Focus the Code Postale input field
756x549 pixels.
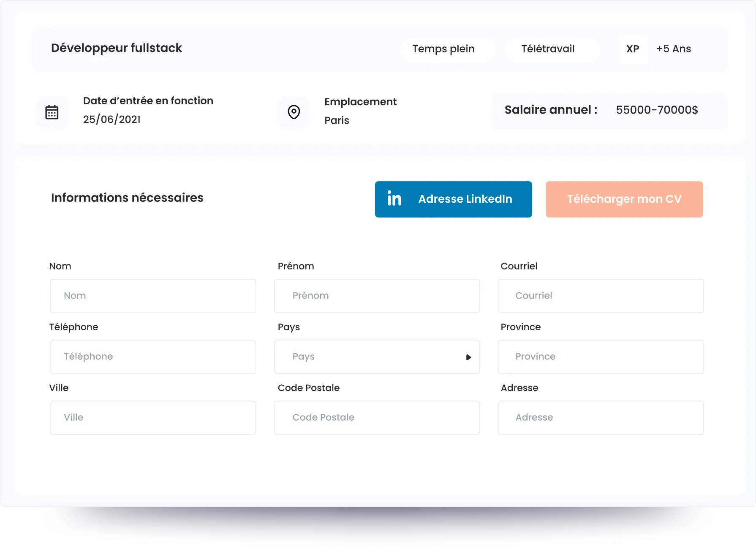click(x=377, y=418)
